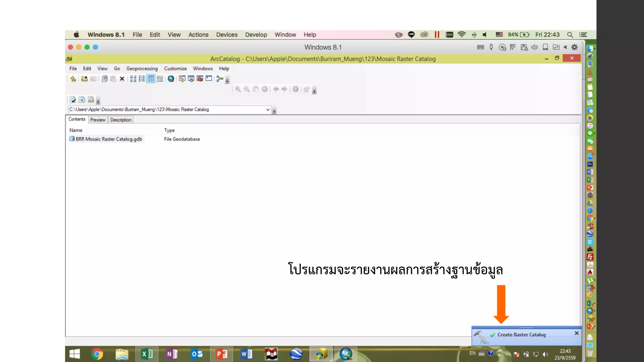Open Catalog Tree window icon
This screenshot has width=644, height=362.
pyautogui.click(x=182, y=79)
